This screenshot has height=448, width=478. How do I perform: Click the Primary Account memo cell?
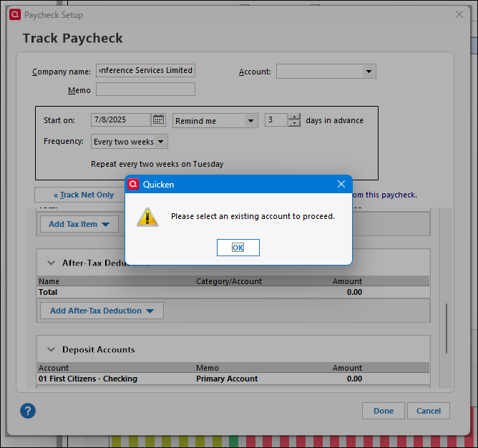(x=227, y=379)
